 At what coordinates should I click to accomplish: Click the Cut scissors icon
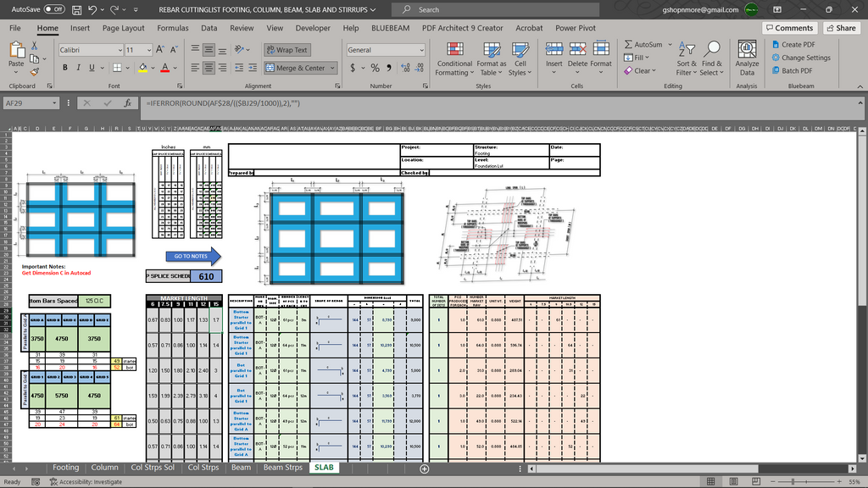(34, 46)
